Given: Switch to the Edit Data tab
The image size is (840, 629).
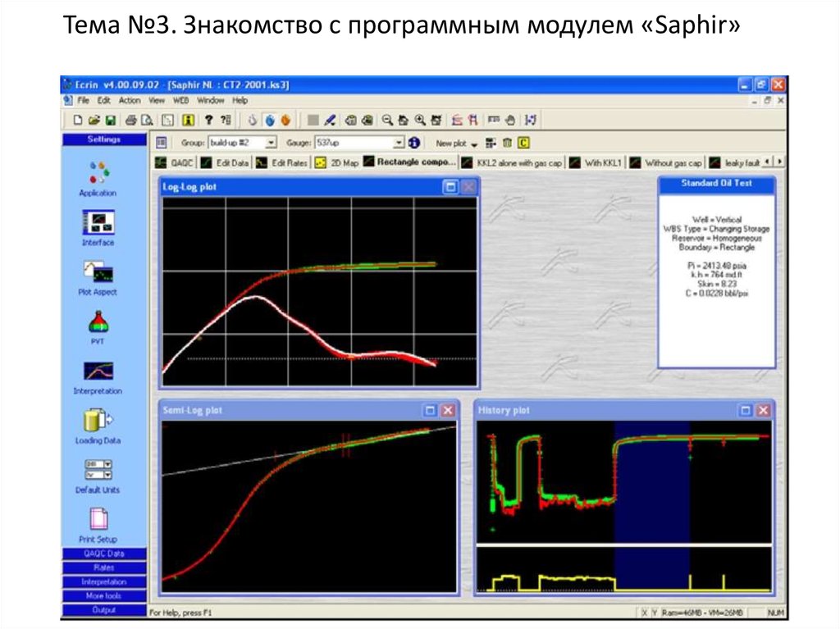Looking at the screenshot, I should (x=226, y=163).
